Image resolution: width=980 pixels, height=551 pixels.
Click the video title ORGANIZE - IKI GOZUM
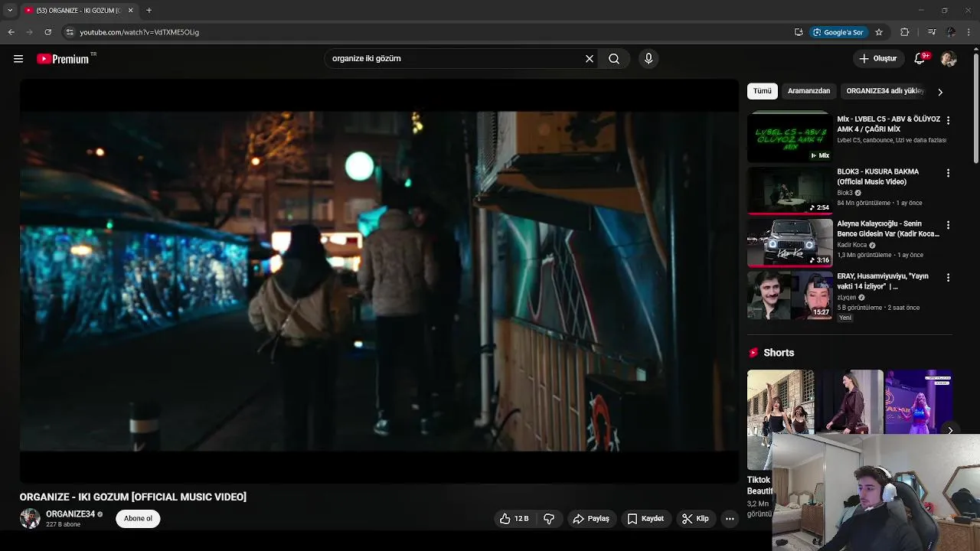(x=133, y=497)
